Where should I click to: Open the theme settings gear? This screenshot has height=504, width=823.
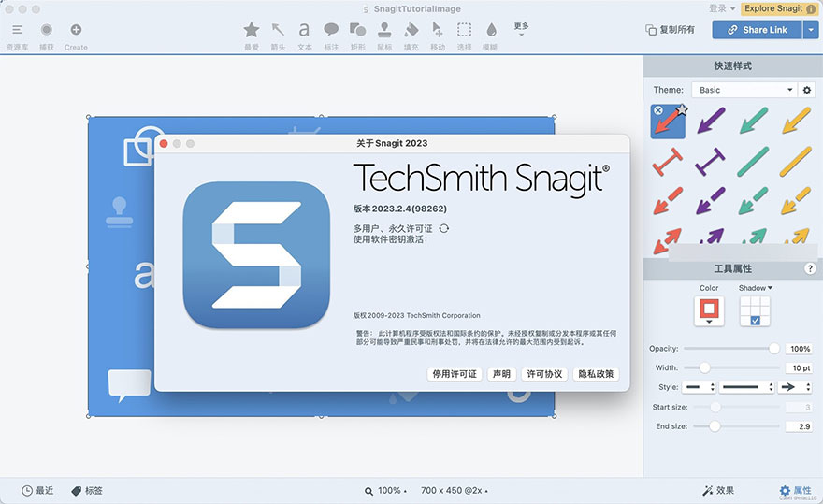[x=807, y=90]
